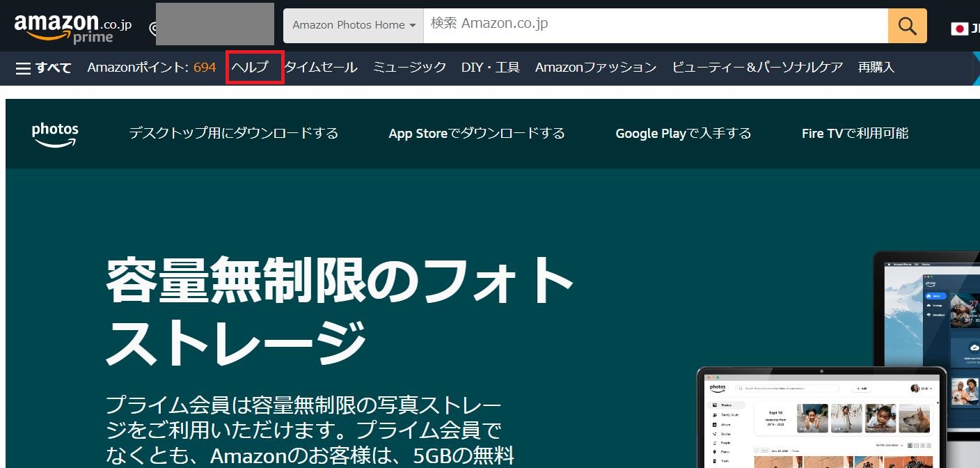Click the Amazon Photos logo
The image size is (980, 468).
tap(55, 134)
